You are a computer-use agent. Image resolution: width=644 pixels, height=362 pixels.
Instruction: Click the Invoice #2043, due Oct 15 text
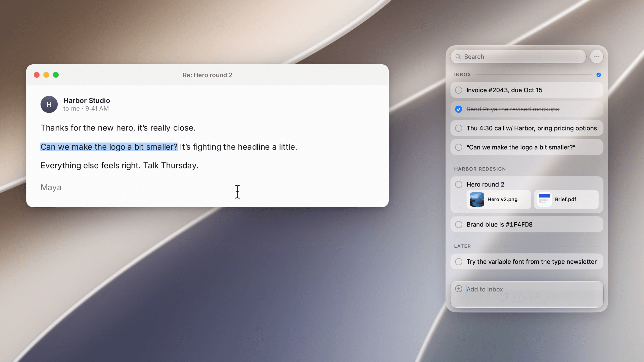click(504, 90)
